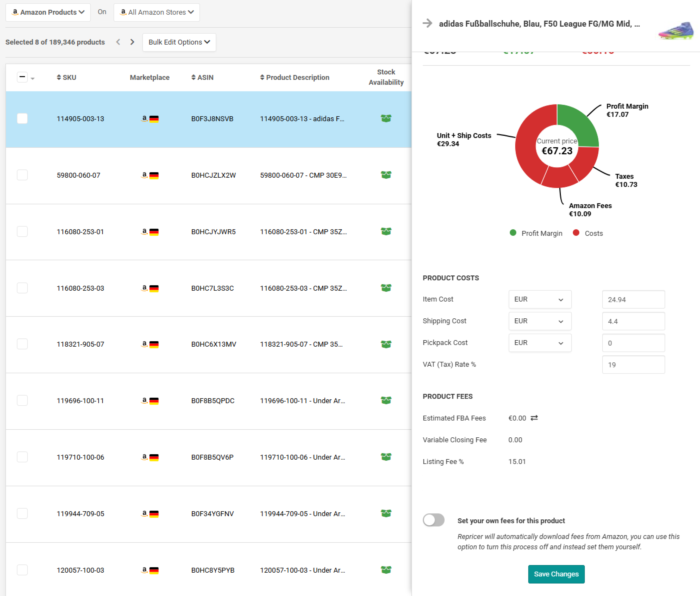Screen dimensions: 700x596
Task: Go to previous products page arrow
Action: [118, 42]
